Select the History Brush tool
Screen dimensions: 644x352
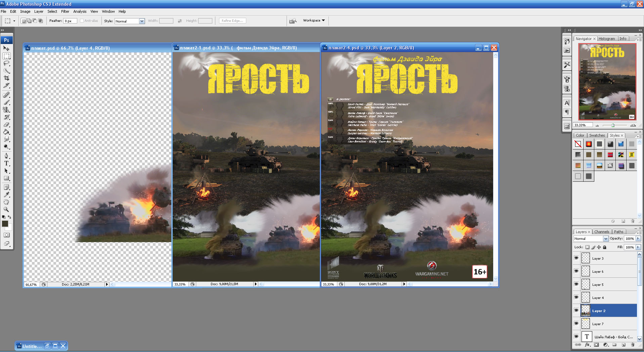tap(6, 117)
